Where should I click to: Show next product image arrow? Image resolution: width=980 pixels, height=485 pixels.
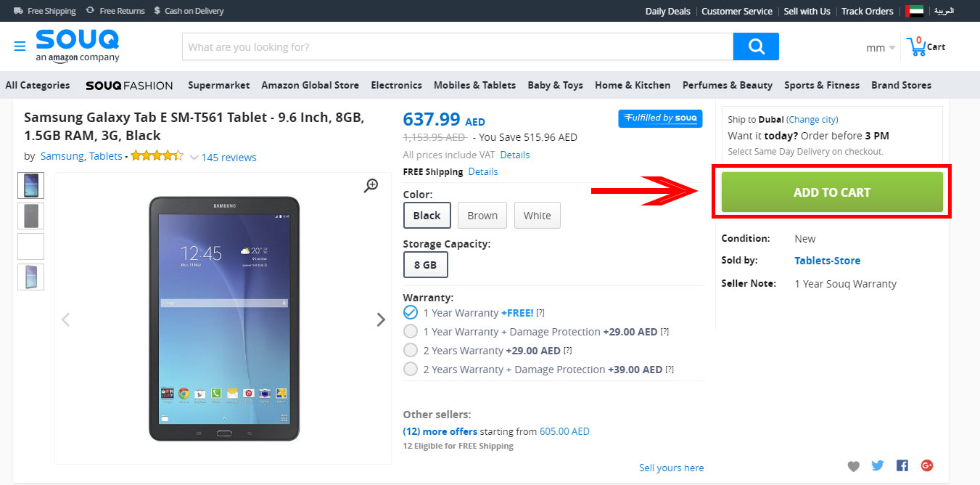(x=380, y=319)
